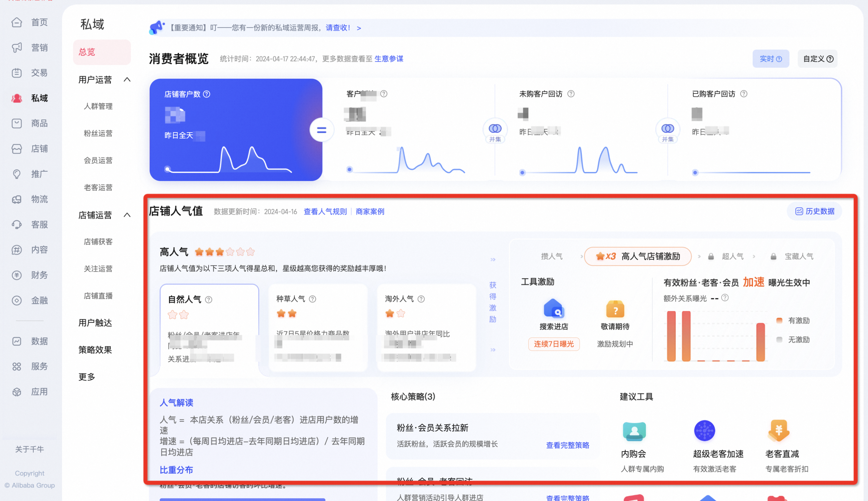Click the help icon next to 种草人气
The image size is (868, 501).
coord(313,299)
